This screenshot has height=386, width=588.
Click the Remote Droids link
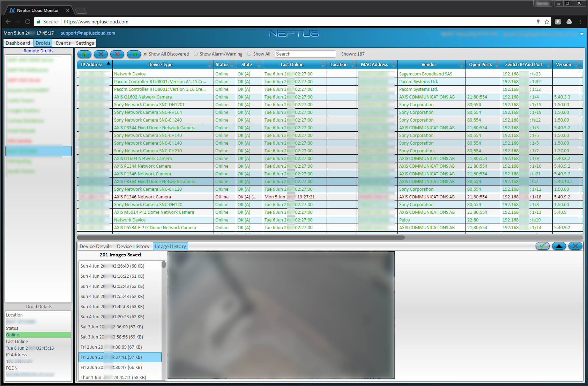pyautogui.click(x=38, y=51)
